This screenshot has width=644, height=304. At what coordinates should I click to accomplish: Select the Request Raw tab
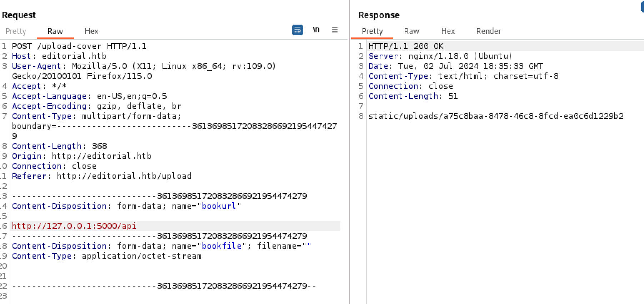(55, 31)
